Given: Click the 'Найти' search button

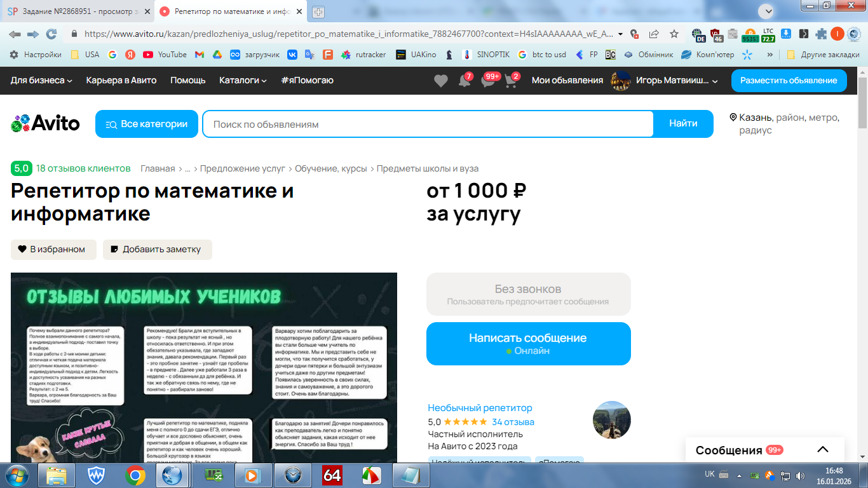Looking at the screenshot, I should tap(683, 124).
